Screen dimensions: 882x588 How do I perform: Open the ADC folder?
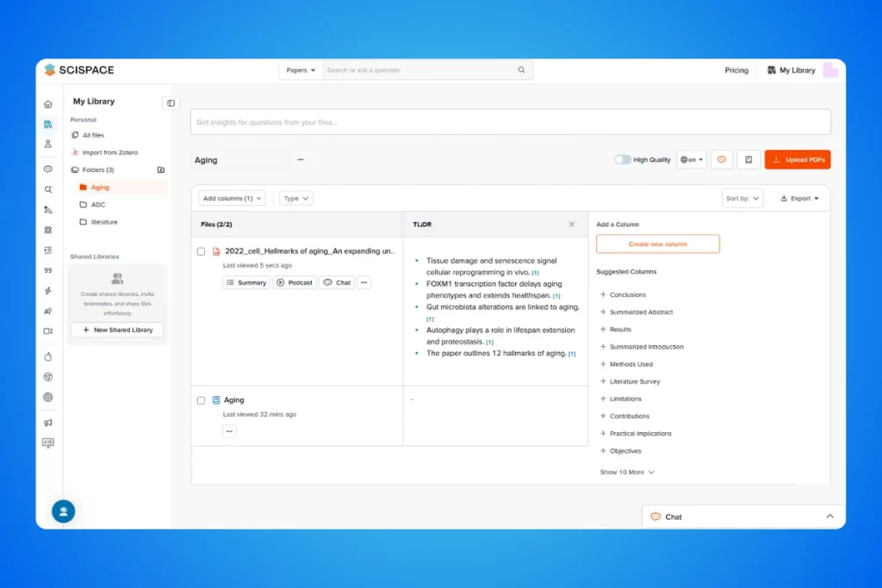click(x=97, y=205)
